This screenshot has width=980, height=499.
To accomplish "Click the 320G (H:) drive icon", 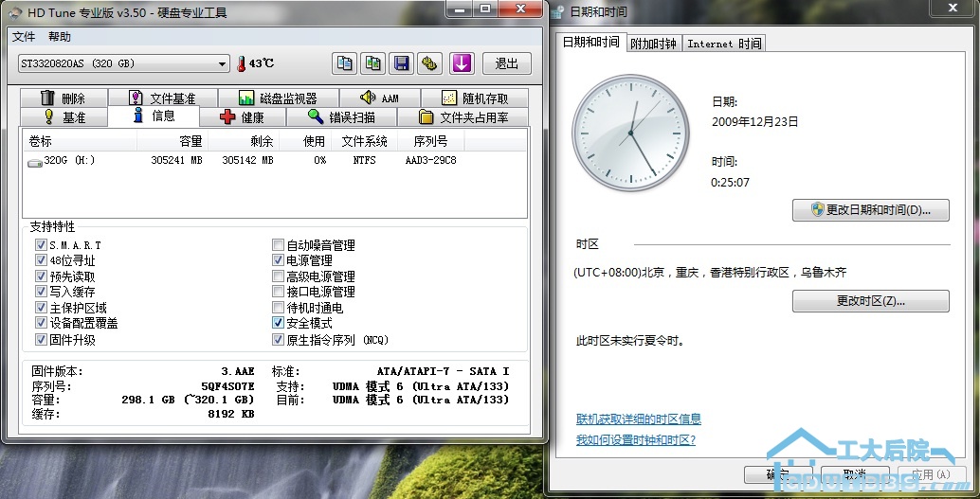I will [35, 162].
